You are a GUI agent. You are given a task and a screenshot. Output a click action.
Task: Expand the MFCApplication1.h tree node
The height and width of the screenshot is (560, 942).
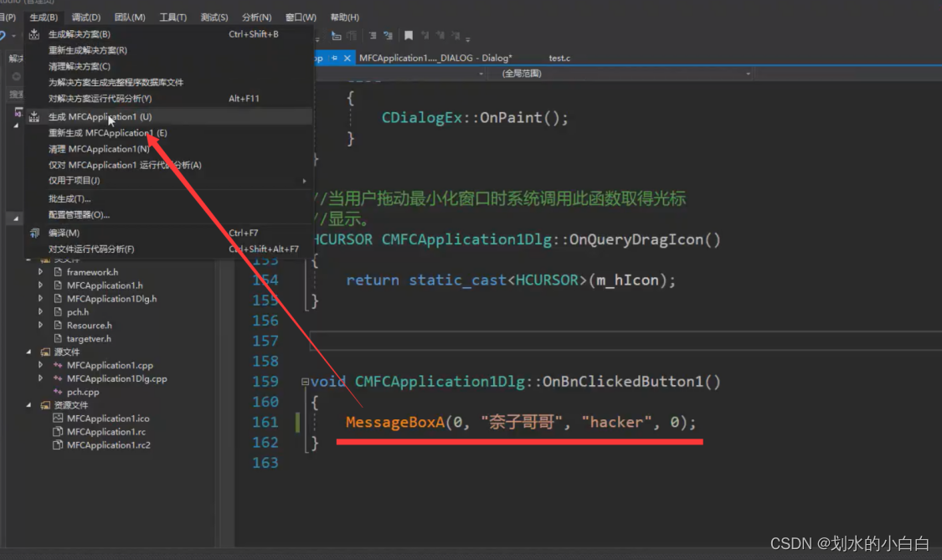40,285
